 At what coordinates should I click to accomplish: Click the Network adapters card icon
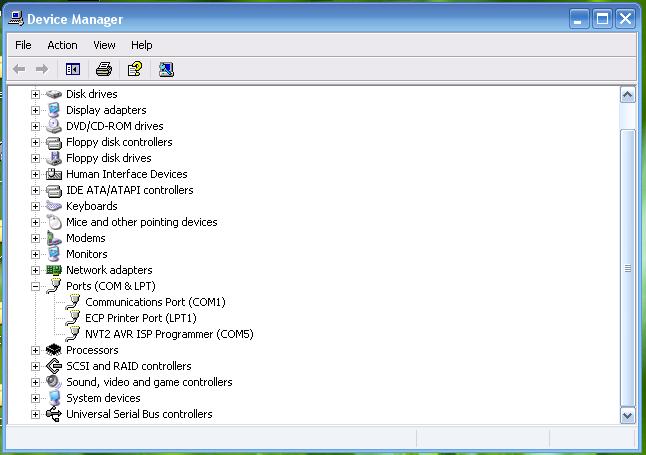(x=54, y=270)
